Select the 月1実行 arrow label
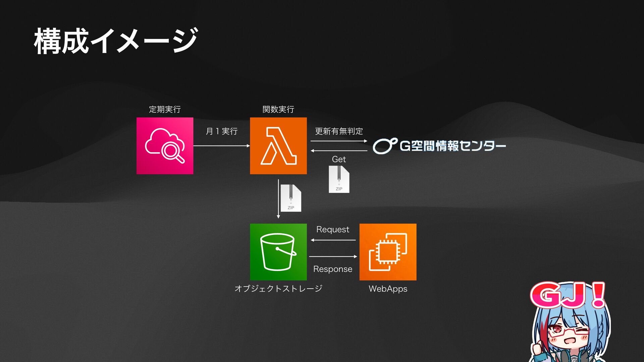644x362 pixels. pyautogui.click(x=221, y=131)
